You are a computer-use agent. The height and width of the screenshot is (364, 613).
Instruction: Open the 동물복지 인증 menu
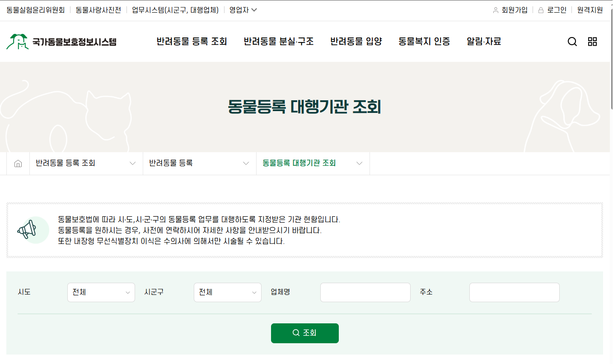(424, 41)
